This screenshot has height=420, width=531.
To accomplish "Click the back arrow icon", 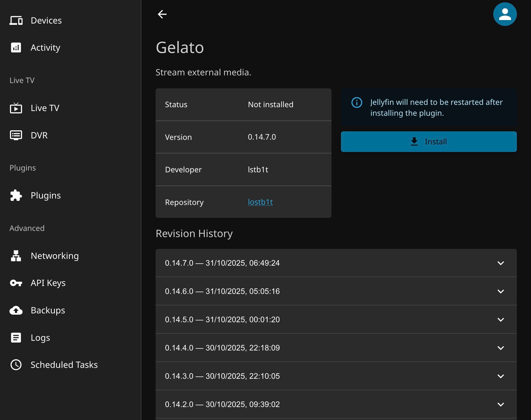I will [x=162, y=14].
